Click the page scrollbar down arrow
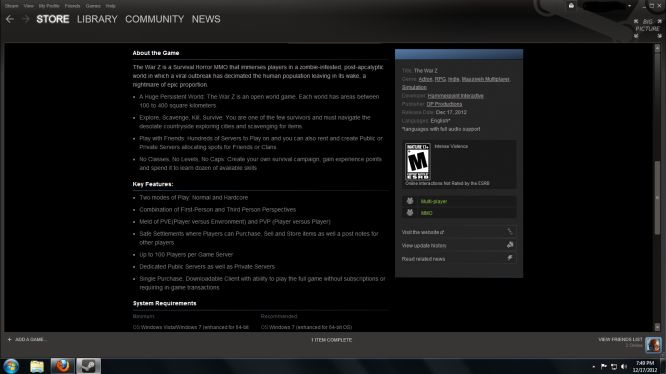This screenshot has height=374, width=666. (x=658, y=327)
